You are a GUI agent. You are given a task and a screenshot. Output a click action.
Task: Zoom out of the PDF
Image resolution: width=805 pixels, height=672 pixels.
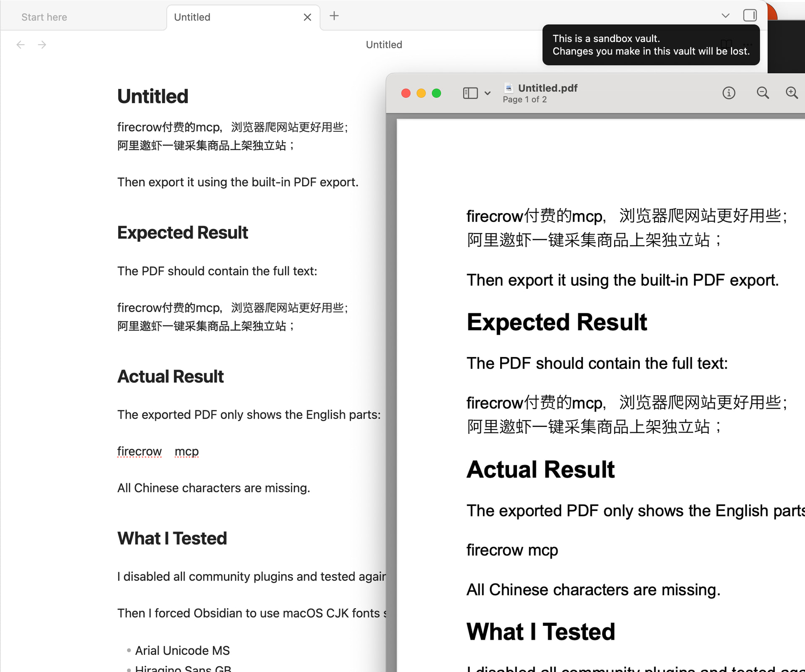[763, 93]
